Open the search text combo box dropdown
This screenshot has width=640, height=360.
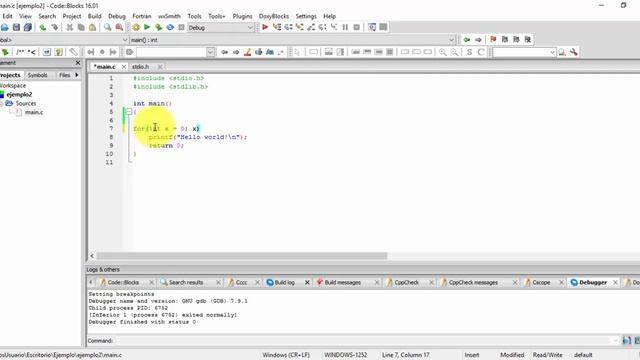(210, 52)
